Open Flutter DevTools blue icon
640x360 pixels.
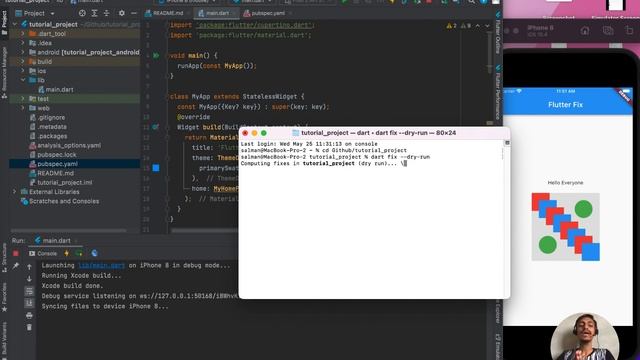pos(94,253)
